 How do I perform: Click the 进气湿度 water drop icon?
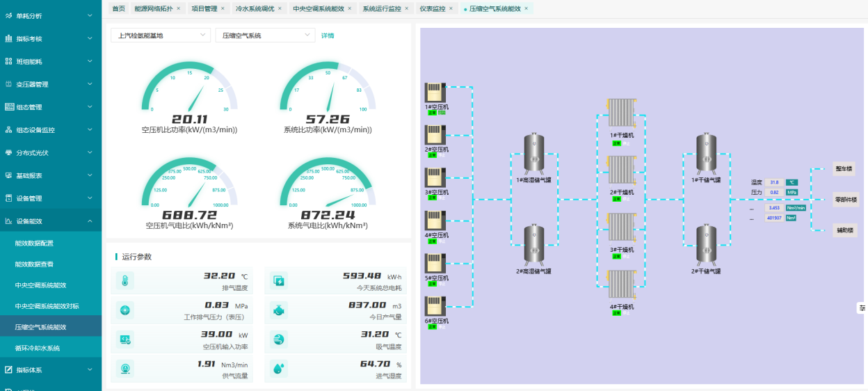point(278,368)
